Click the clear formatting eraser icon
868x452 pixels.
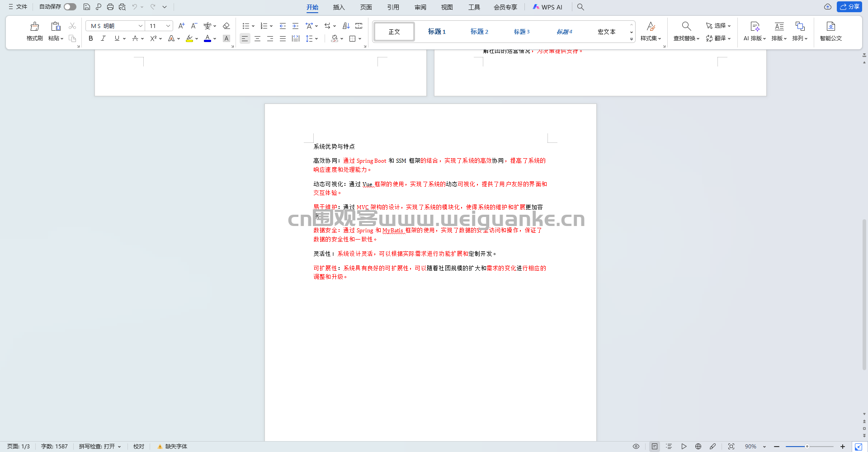tap(226, 26)
